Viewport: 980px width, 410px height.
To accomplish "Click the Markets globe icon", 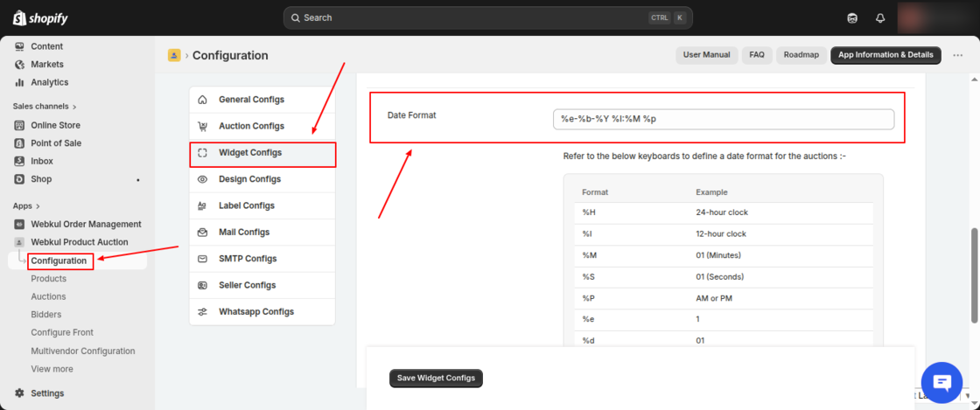I will (19, 65).
